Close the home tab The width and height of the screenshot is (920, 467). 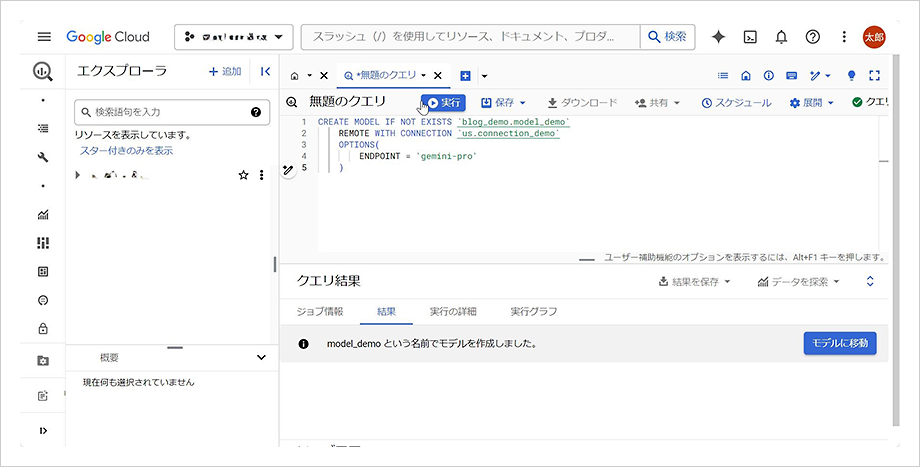323,76
